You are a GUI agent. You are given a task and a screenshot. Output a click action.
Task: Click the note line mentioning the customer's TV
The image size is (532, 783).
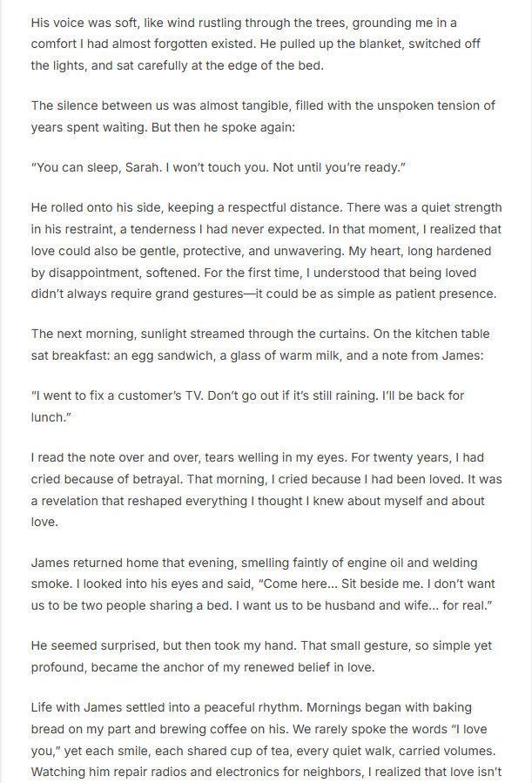point(248,395)
